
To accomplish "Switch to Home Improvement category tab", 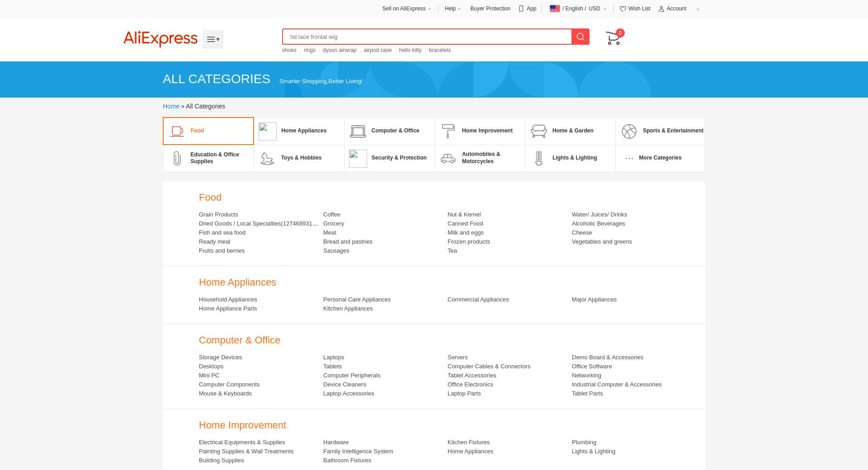I will point(480,131).
